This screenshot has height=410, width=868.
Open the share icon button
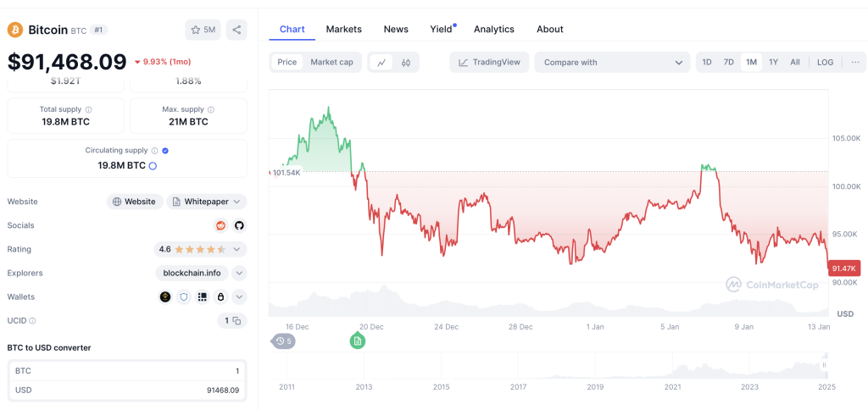(236, 30)
